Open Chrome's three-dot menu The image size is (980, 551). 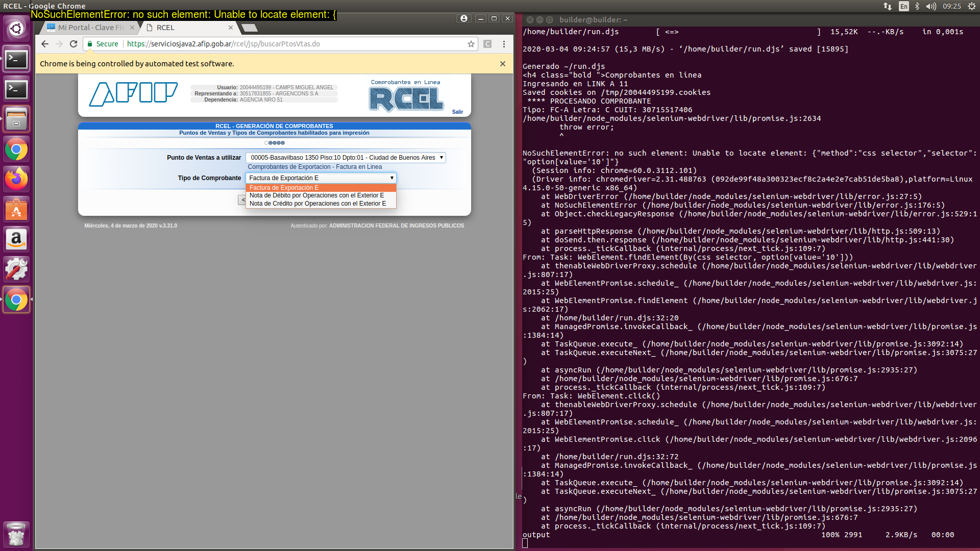click(x=504, y=44)
